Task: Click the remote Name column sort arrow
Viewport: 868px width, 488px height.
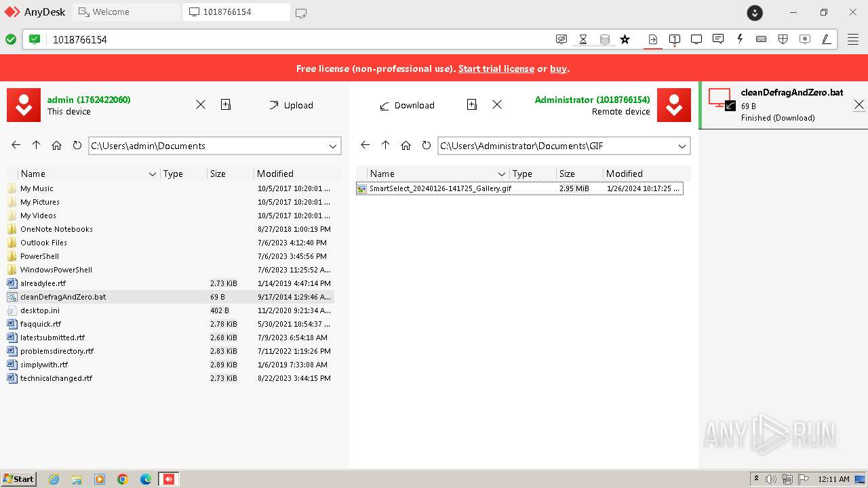Action: pos(502,174)
